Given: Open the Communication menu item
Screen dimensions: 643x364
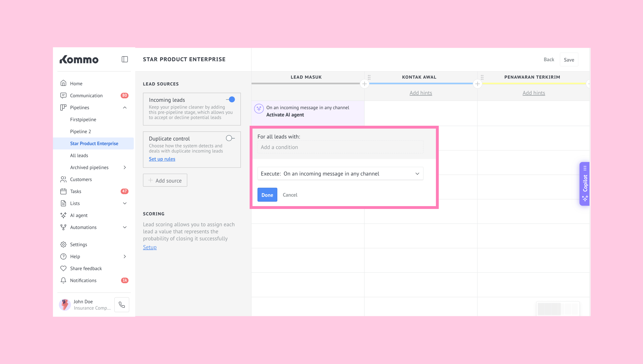Looking at the screenshot, I should [x=86, y=95].
